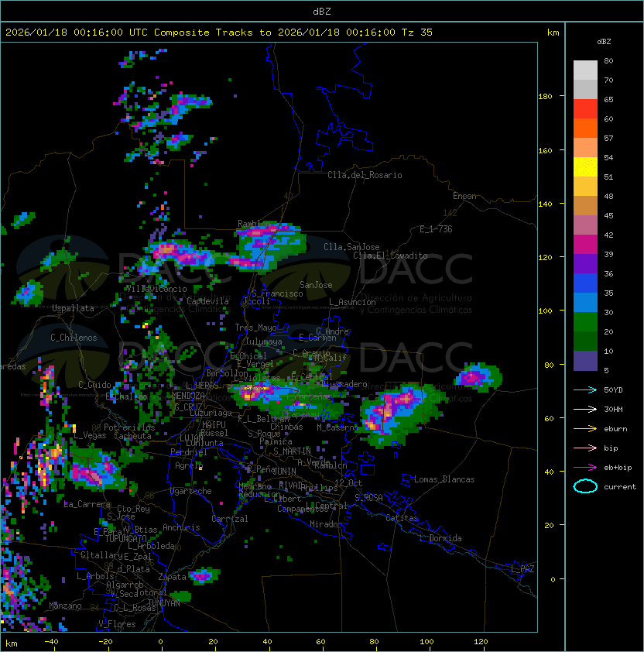
Task: Click the UTC Composite Tracks timestamp header
Action: pos(219,33)
